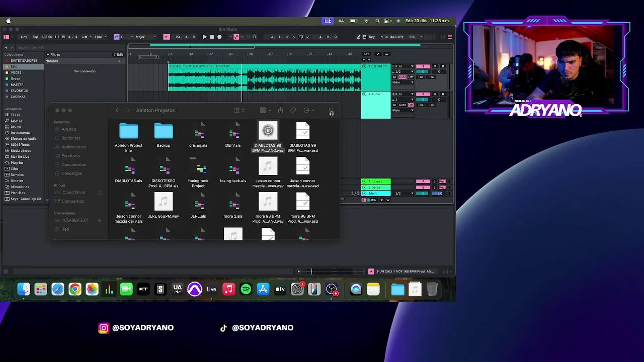Open Ext. In dropdown on track 1
Image resolution: width=644 pixels, height=362 pixels.
[x=403, y=66]
